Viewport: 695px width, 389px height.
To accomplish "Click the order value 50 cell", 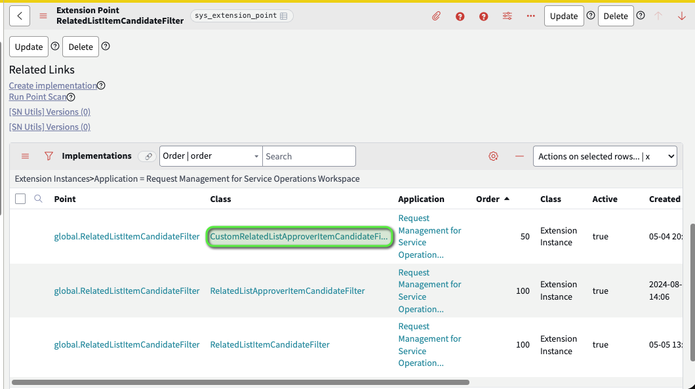I will [x=525, y=237].
